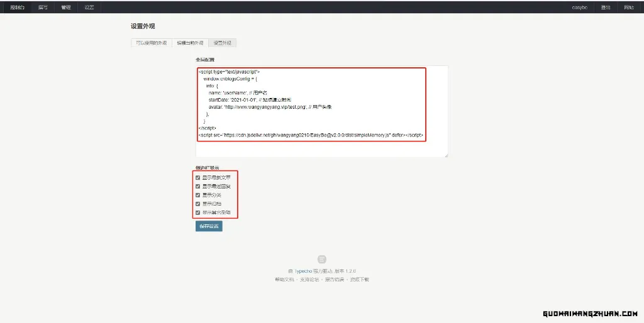Open 报告错误 footer link
644x323 pixels.
[335, 280]
